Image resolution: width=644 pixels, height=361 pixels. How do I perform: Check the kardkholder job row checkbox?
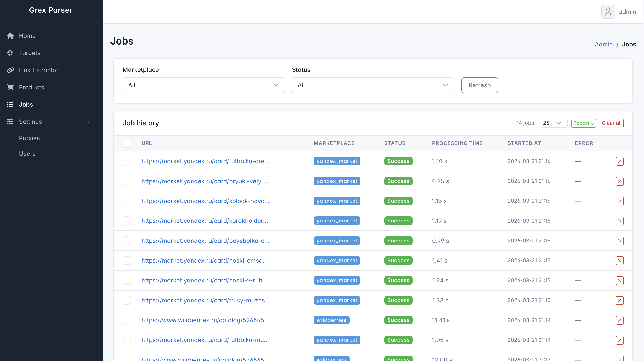click(x=127, y=221)
